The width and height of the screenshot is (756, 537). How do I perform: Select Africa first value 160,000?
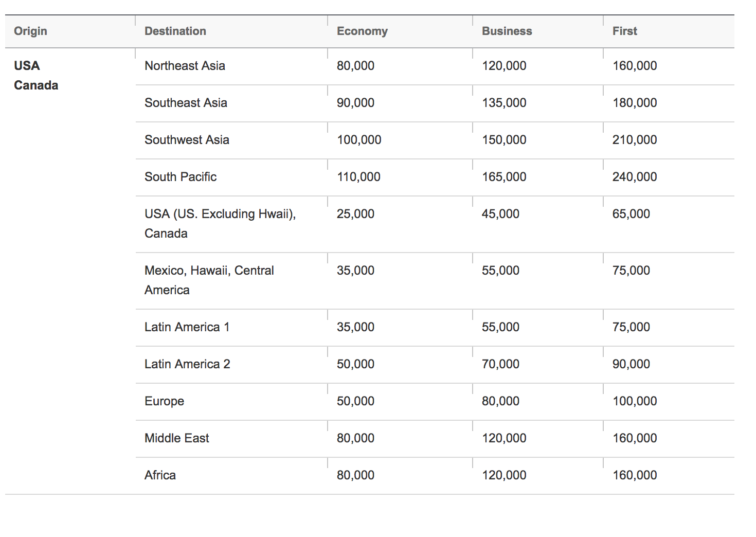[635, 475]
